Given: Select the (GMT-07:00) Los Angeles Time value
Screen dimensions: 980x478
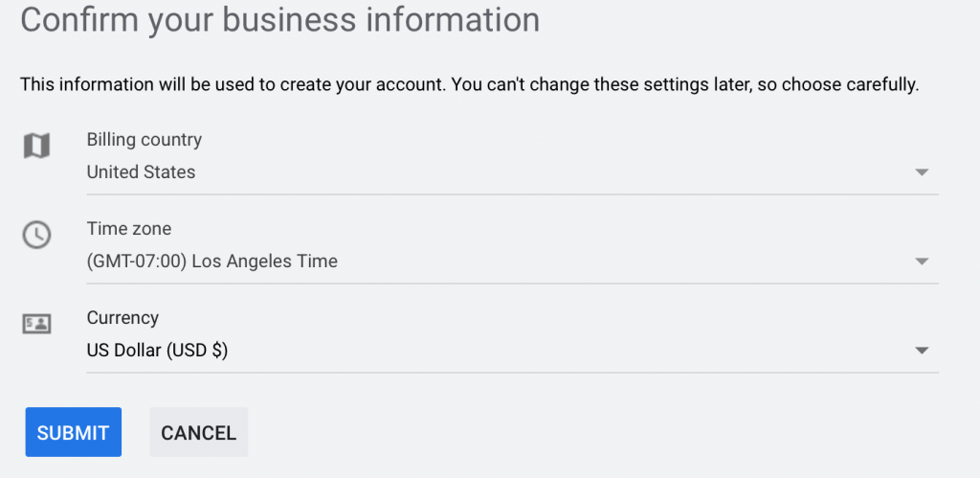Looking at the screenshot, I should [x=212, y=261].
